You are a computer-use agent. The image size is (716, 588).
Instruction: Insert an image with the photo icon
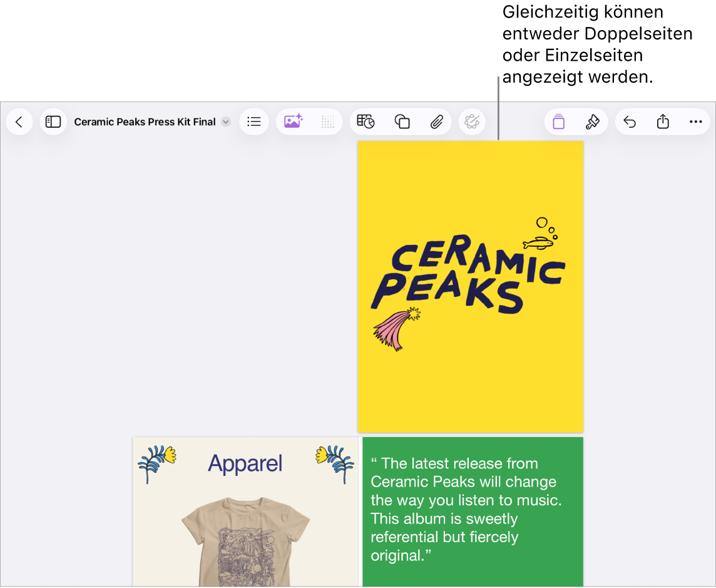pos(293,121)
